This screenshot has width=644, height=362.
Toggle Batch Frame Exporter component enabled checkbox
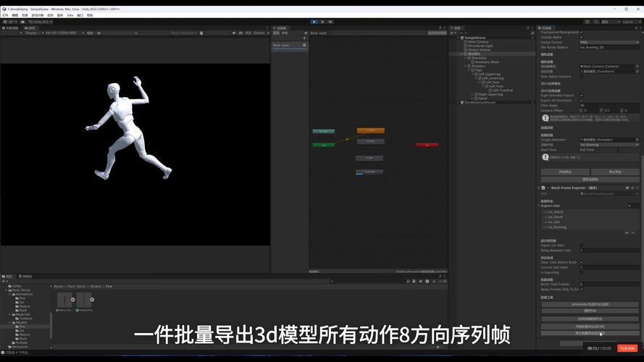coord(548,188)
